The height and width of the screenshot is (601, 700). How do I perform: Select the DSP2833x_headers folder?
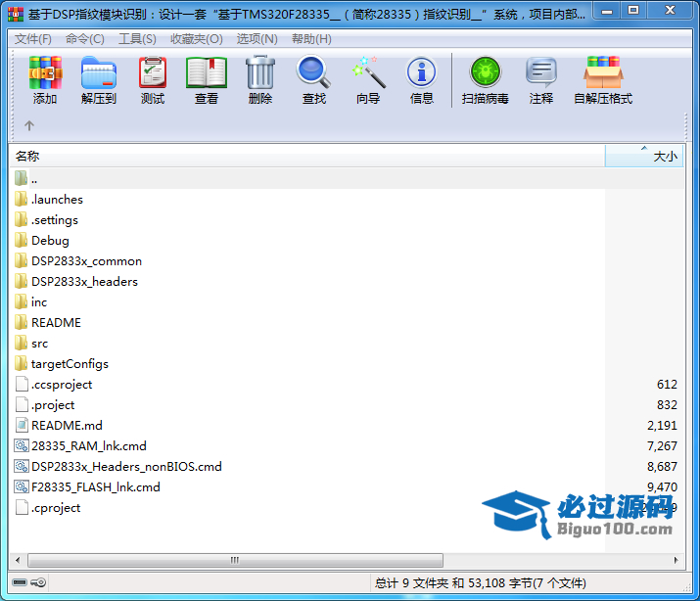click(84, 282)
